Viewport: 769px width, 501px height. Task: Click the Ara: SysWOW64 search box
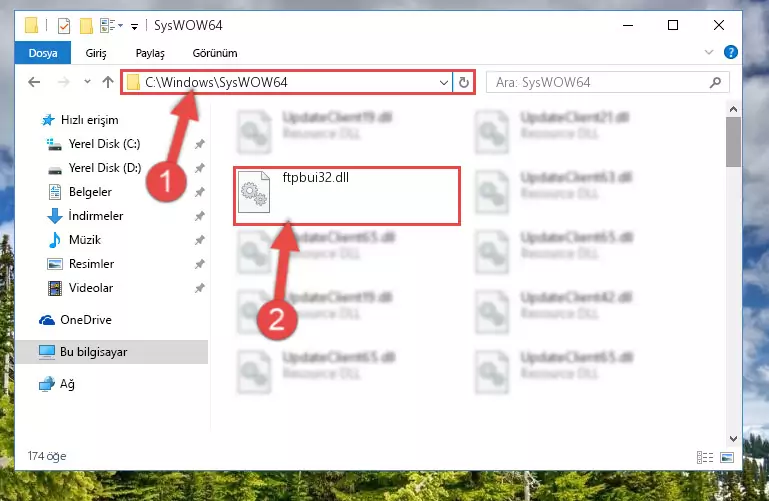point(607,82)
